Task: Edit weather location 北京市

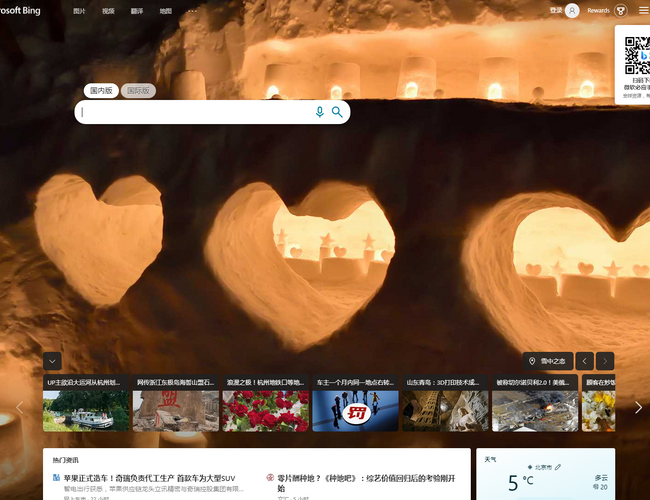Action: point(546,467)
